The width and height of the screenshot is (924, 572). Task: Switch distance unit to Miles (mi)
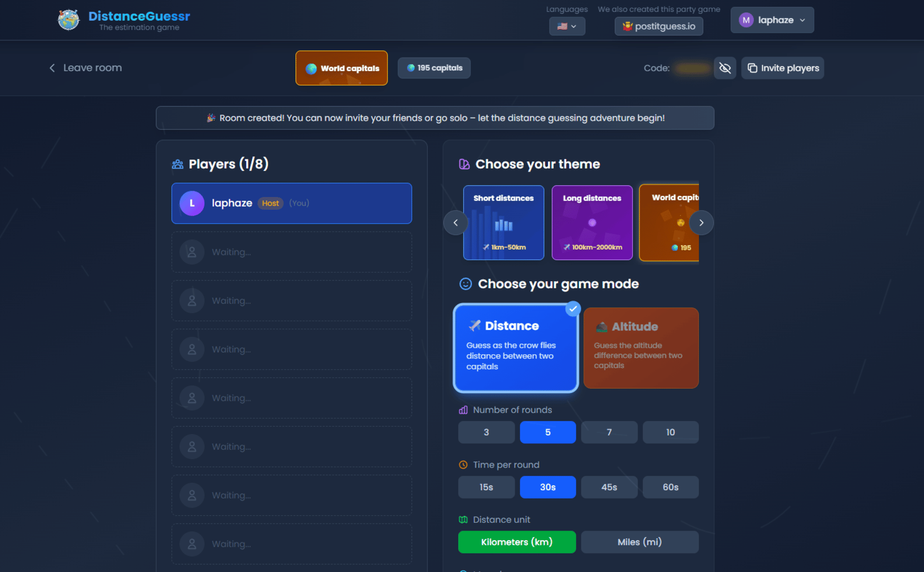coord(639,542)
